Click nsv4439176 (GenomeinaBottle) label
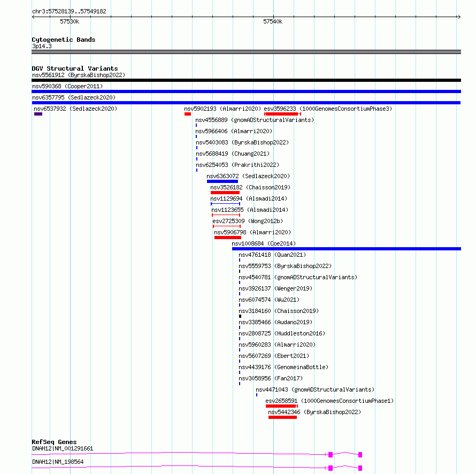476x474 pixels. click(x=283, y=367)
